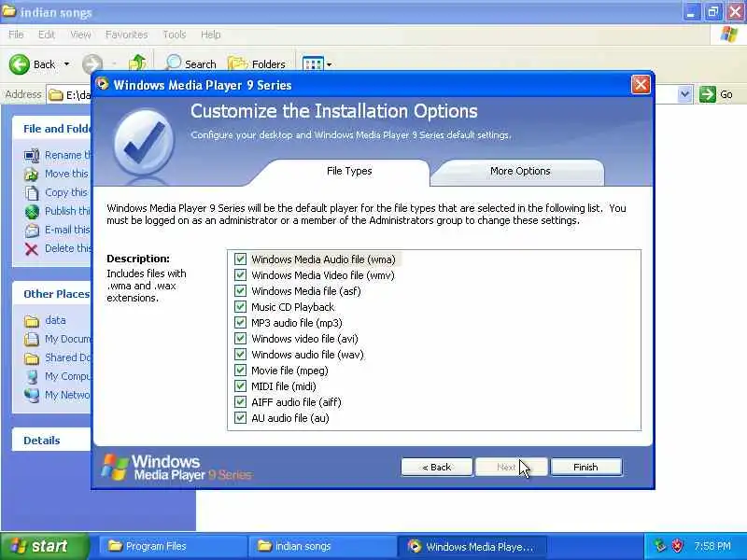Toggle Windows Media file (asf) checkbox
This screenshot has height=560, width=747.
pyautogui.click(x=240, y=291)
